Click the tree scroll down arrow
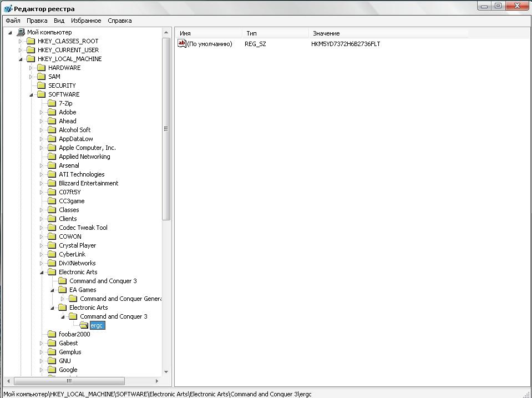 166,371
